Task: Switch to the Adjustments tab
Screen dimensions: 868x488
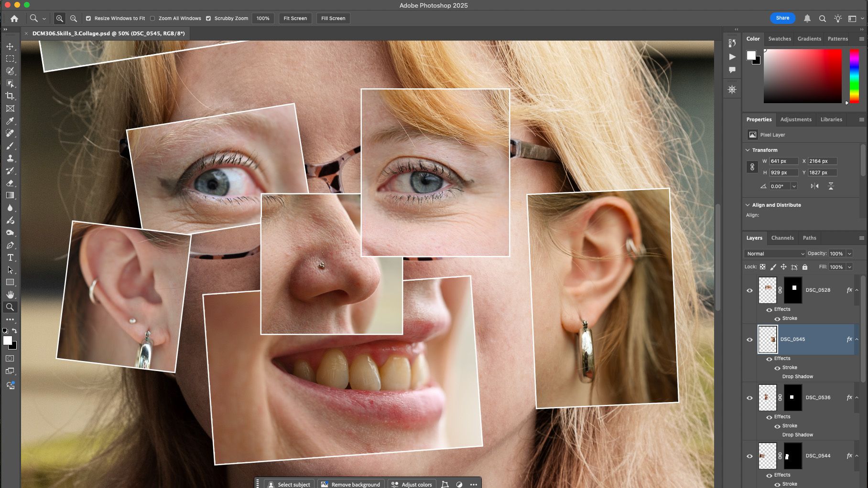Action: click(x=796, y=119)
